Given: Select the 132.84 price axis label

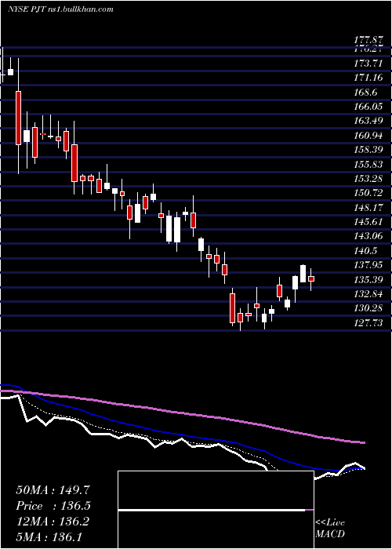Looking at the screenshot, I should tap(368, 294).
